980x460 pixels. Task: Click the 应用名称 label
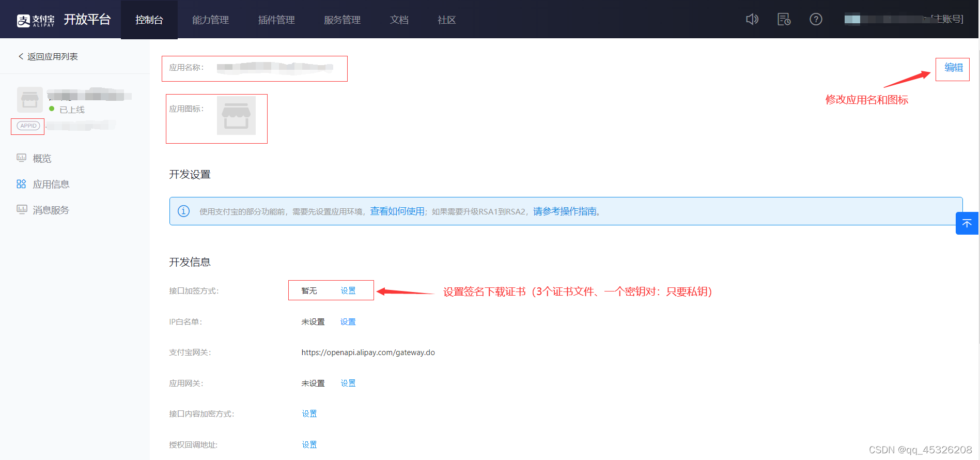(186, 67)
